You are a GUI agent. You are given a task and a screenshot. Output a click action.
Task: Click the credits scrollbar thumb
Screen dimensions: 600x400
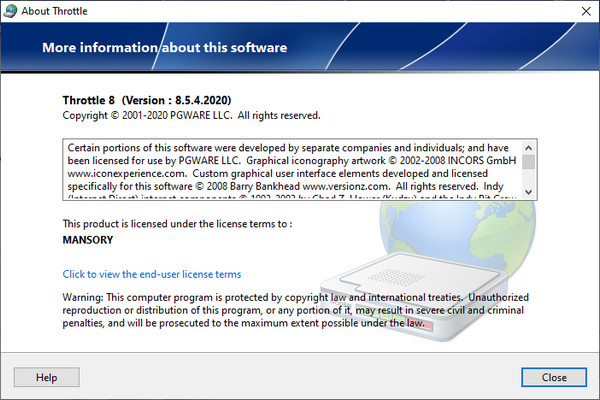coord(529,162)
